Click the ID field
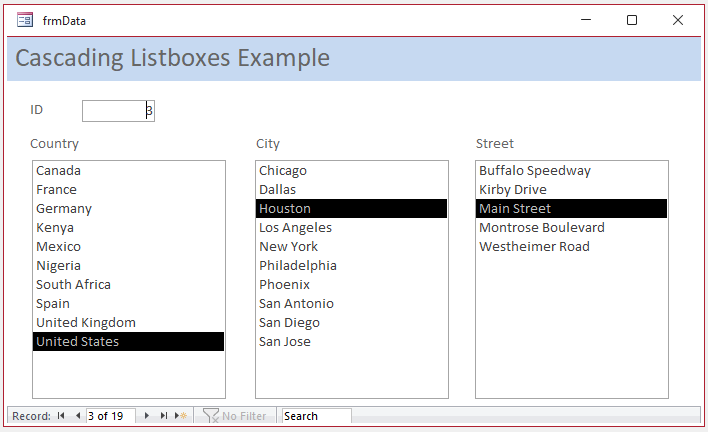The width and height of the screenshot is (708, 432). [118, 111]
